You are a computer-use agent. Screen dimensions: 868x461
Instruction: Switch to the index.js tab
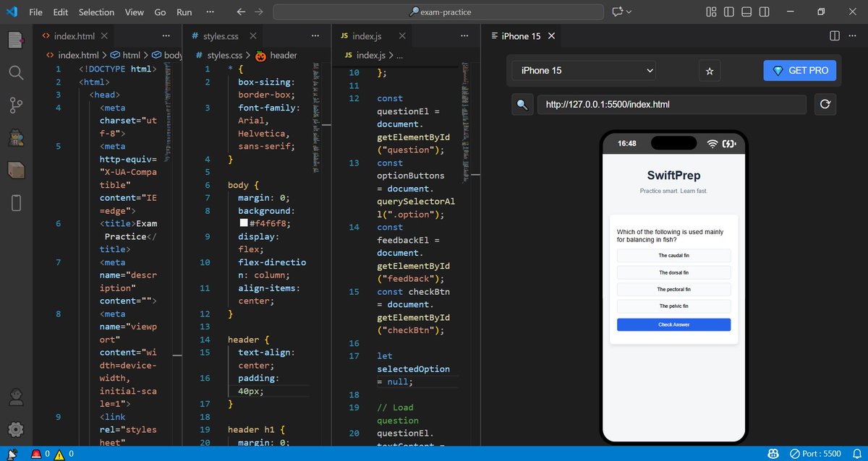(367, 36)
